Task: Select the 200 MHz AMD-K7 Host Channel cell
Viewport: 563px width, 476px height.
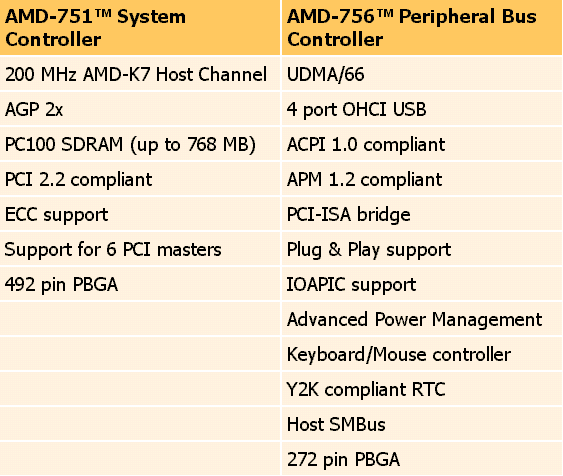Action: (140, 74)
